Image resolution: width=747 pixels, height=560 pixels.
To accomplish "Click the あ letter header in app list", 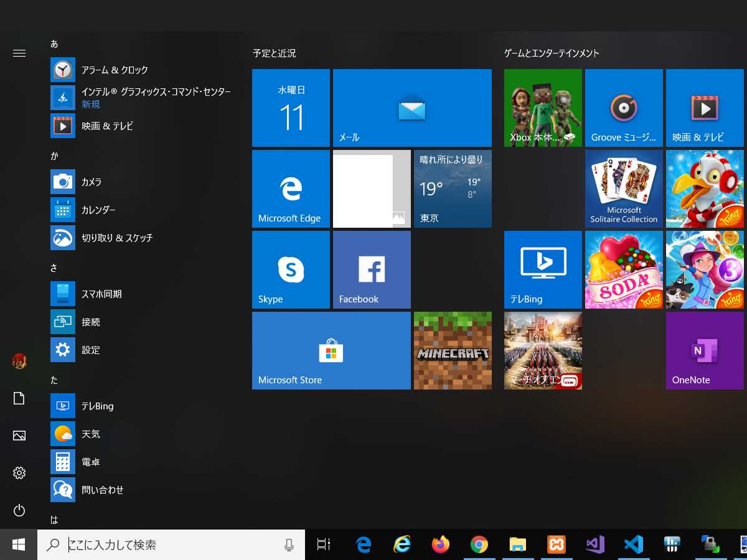I will coord(54,44).
